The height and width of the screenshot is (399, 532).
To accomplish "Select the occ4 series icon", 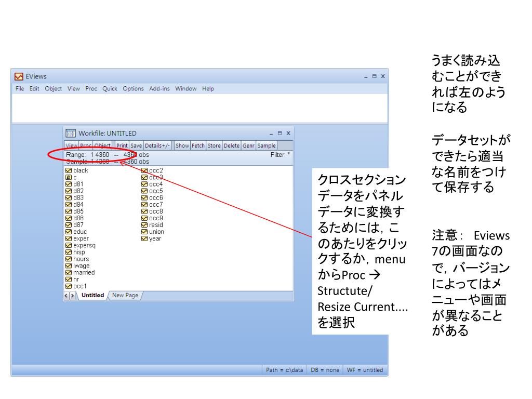I will pos(144,184).
